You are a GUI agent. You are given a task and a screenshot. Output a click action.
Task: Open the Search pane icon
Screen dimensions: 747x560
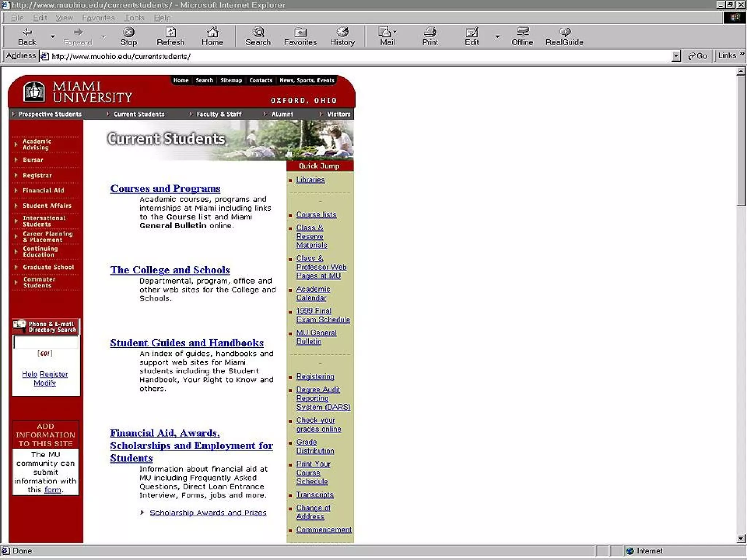(258, 32)
